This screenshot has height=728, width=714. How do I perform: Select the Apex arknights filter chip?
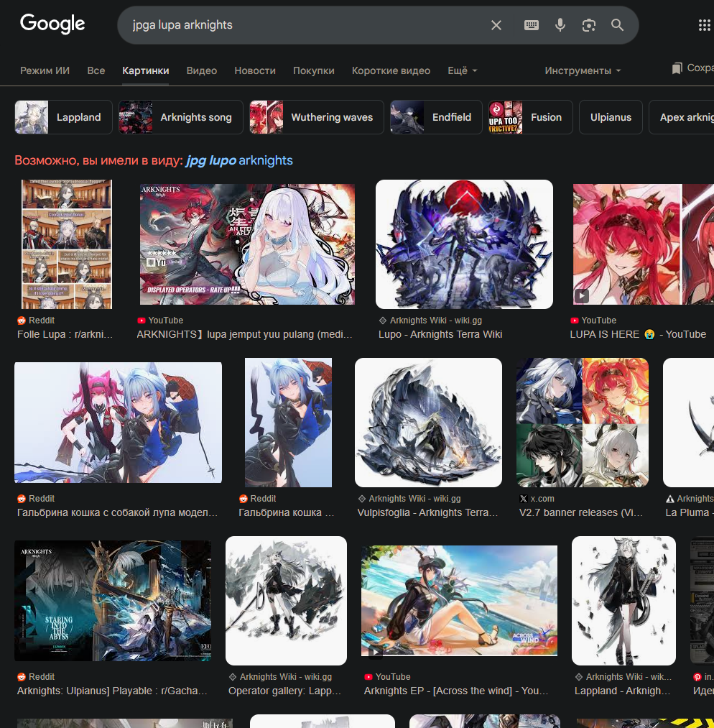pos(681,117)
